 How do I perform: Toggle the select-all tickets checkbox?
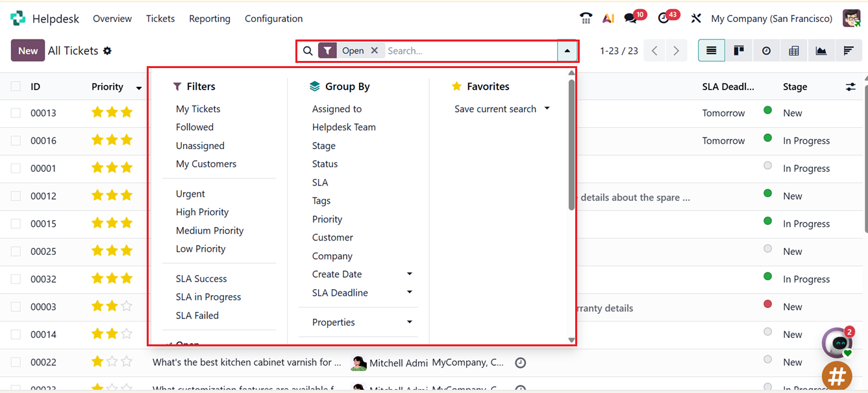pyautogui.click(x=16, y=86)
